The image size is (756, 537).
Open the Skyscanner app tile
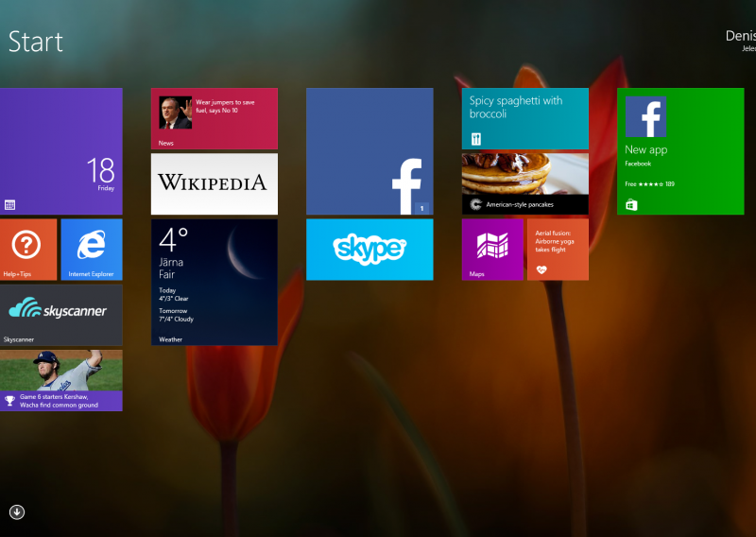click(x=61, y=315)
